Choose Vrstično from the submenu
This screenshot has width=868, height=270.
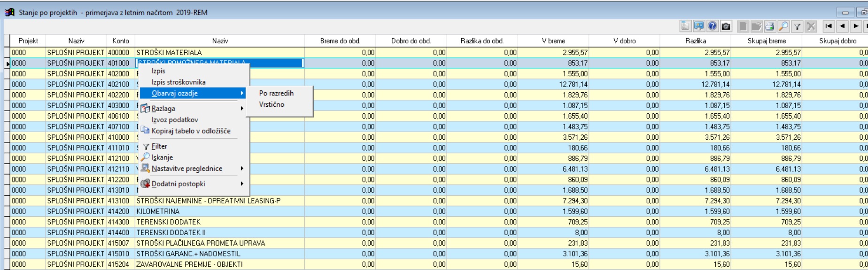coord(272,104)
